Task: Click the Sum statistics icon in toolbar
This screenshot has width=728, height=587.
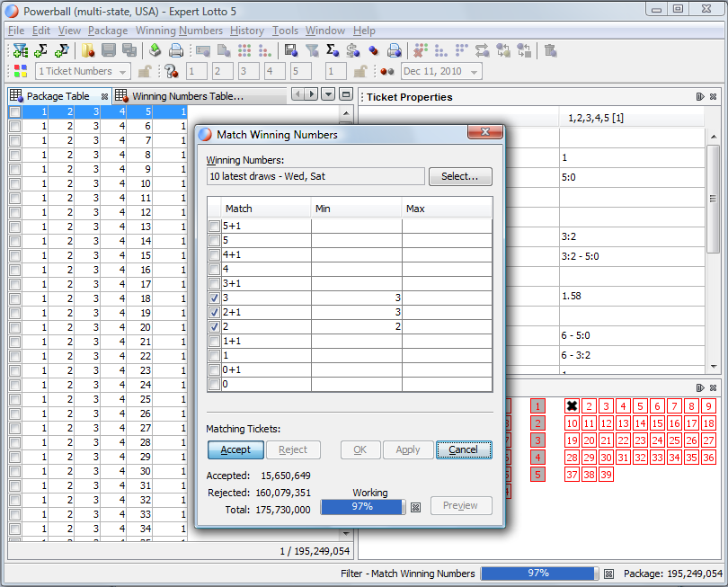Action: coord(333,50)
